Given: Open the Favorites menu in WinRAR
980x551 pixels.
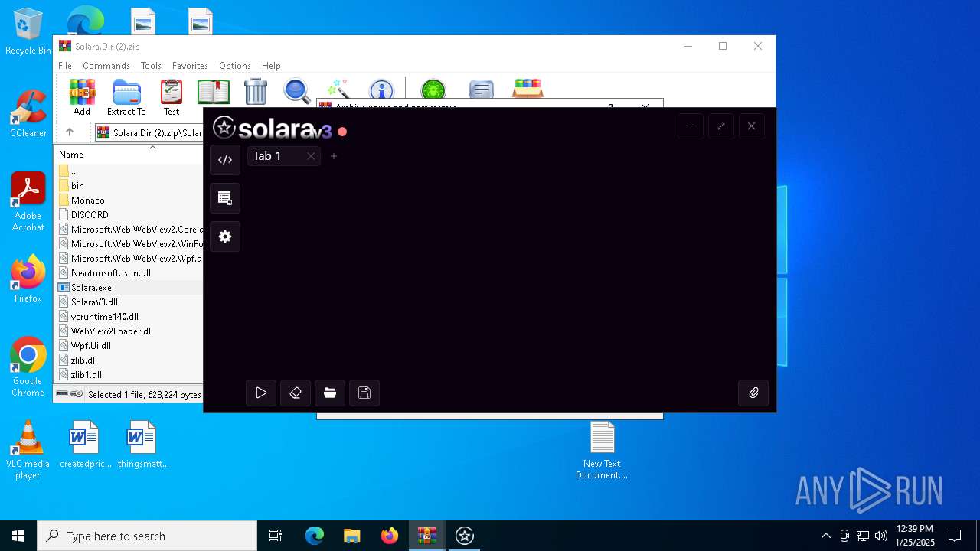Looking at the screenshot, I should coord(190,66).
